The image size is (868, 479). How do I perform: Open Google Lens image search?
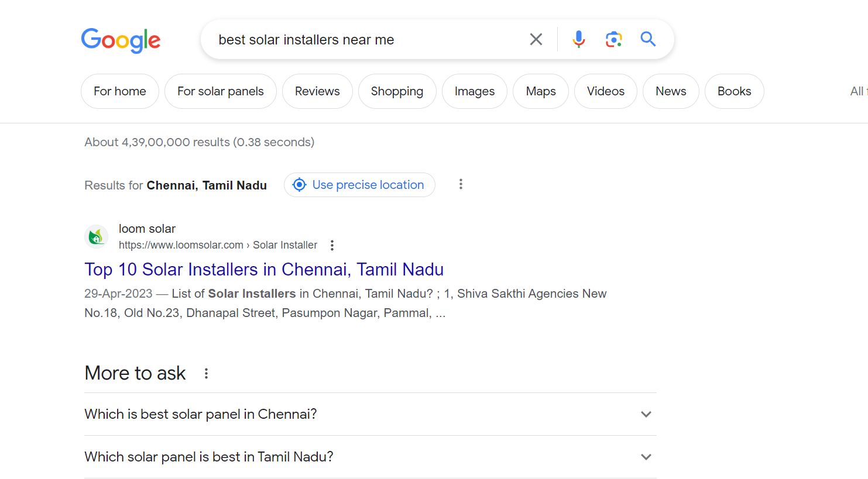[613, 39]
